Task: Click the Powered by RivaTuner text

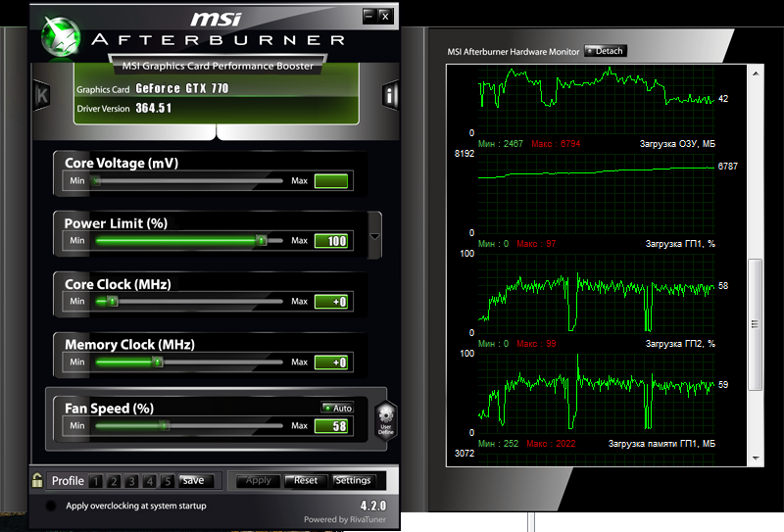Action: (345, 519)
